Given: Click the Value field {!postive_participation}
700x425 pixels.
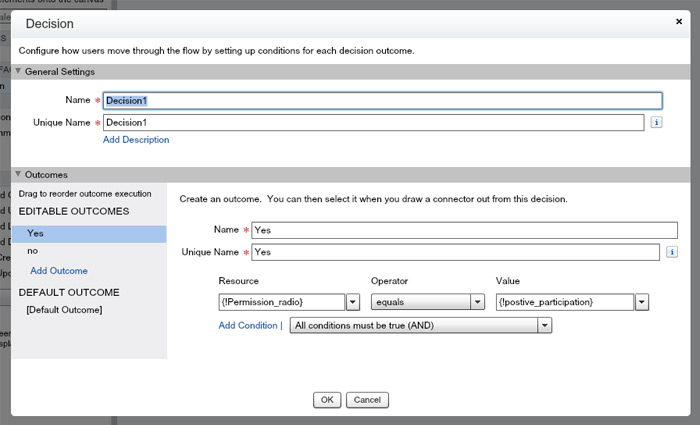Looking at the screenshot, I should (x=565, y=302).
